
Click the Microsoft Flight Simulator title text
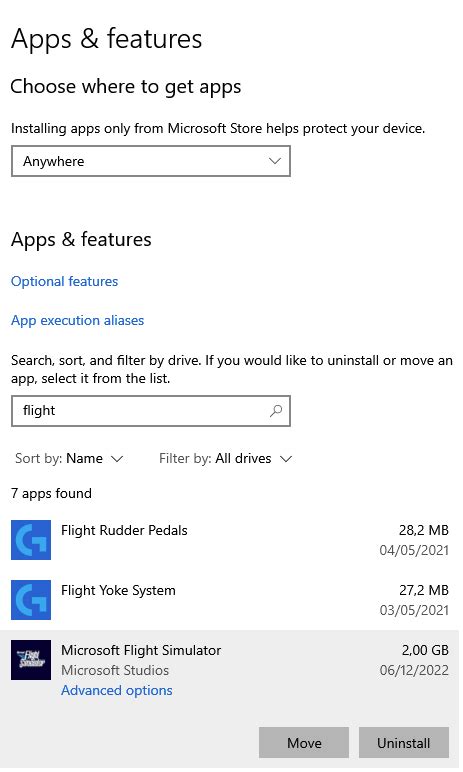click(141, 650)
